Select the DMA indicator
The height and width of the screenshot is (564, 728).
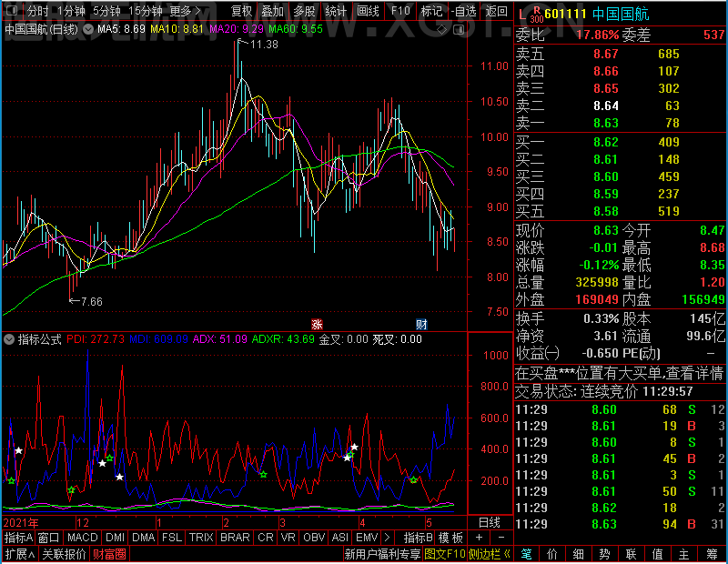[x=144, y=538]
